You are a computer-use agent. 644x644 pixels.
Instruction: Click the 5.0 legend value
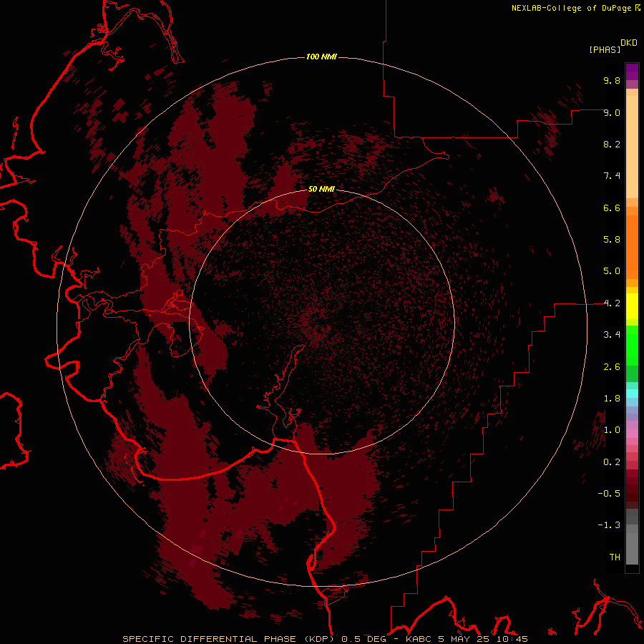point(612,271)
